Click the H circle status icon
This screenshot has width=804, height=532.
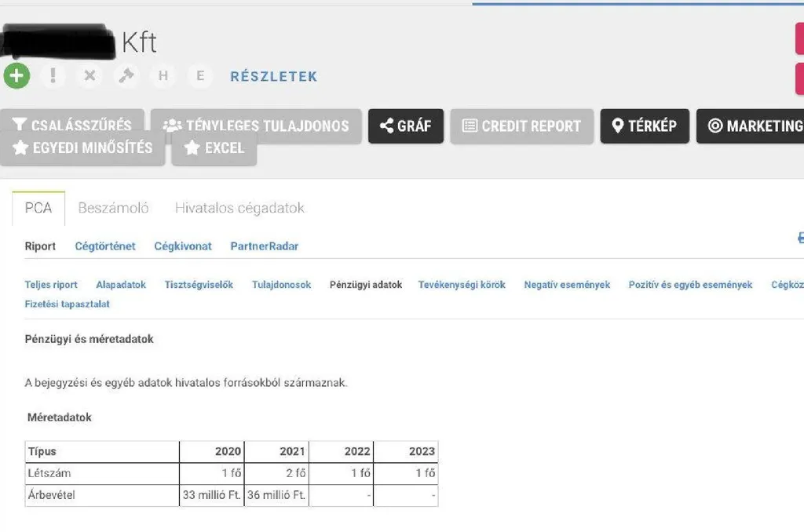(x=163, y=76)
